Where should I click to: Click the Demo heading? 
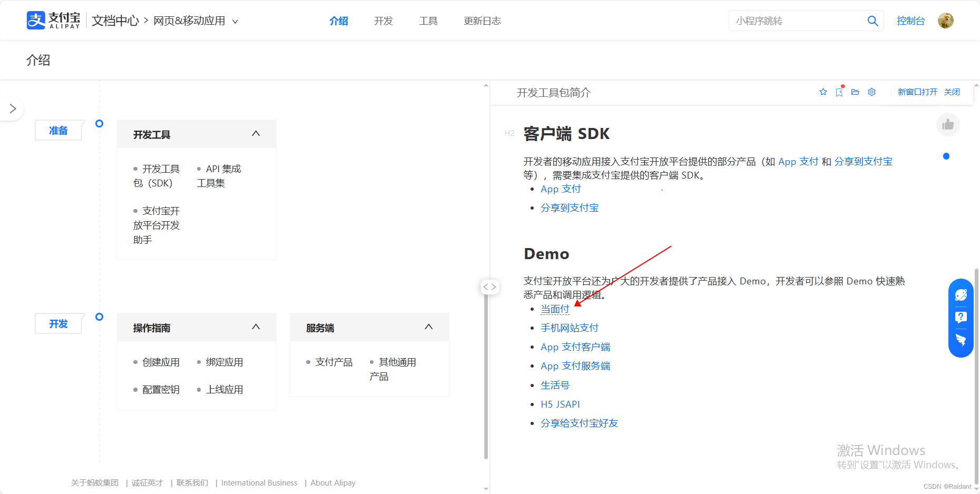point(546,254)
